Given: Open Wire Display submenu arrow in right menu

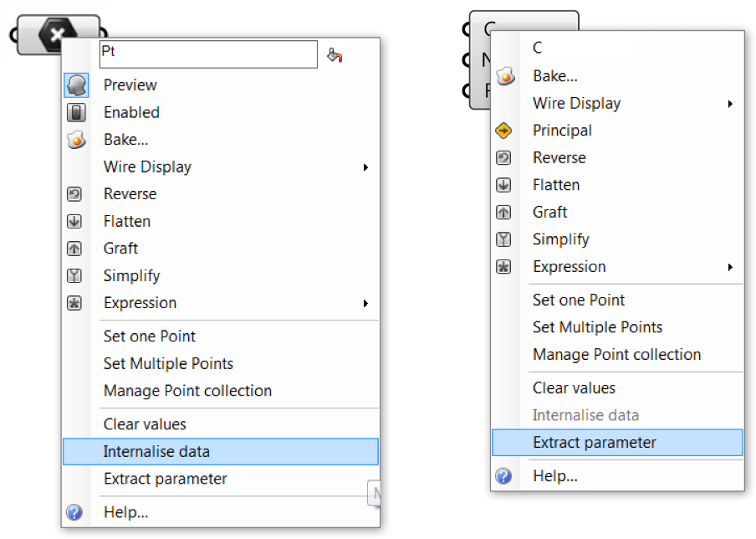Looking at the screenshot, I should click(x=730, y=104).
